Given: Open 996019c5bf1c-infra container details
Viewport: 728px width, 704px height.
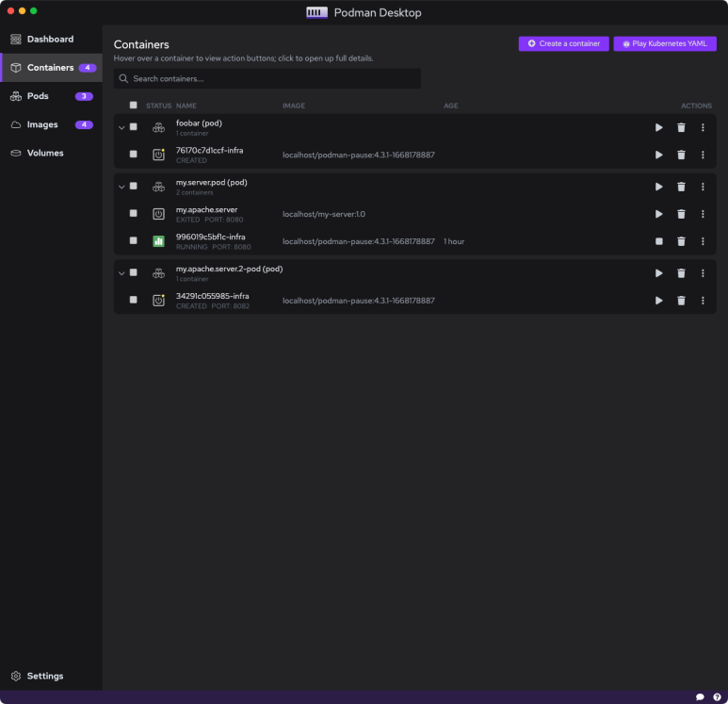Looking at the screenshot, I should [210, 237].
